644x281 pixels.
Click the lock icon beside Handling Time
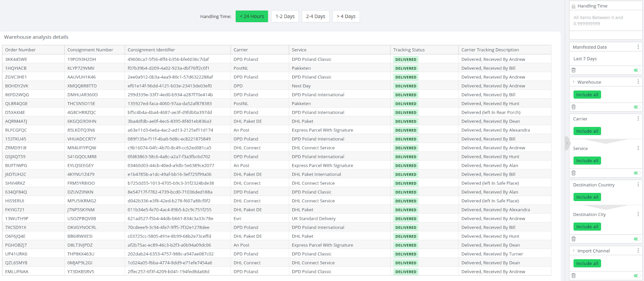coord(574,6)
